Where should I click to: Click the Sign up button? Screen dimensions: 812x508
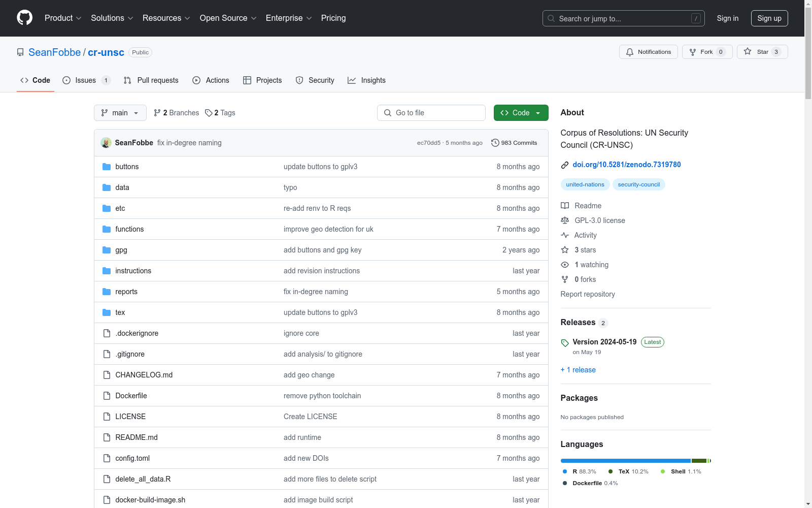point(769,18)
